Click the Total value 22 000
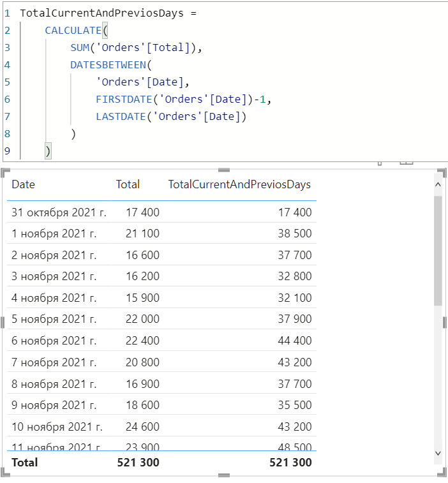The height and width of the screenshot is (483, 448). [142, 319]
